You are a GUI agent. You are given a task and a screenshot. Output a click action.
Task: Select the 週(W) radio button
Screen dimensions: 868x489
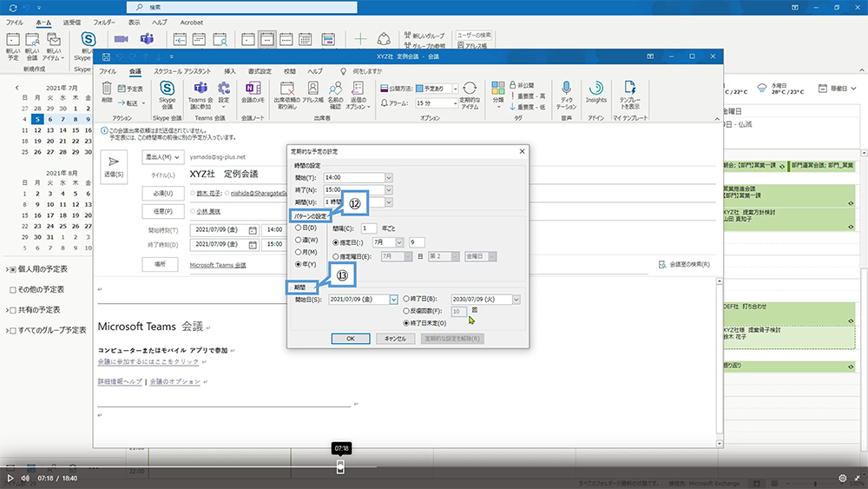[x=298, y=240]
